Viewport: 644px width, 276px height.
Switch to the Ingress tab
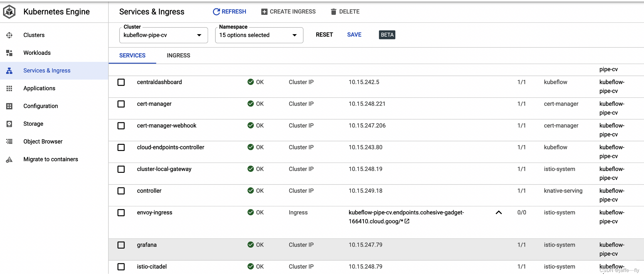[x=178, y=55]
